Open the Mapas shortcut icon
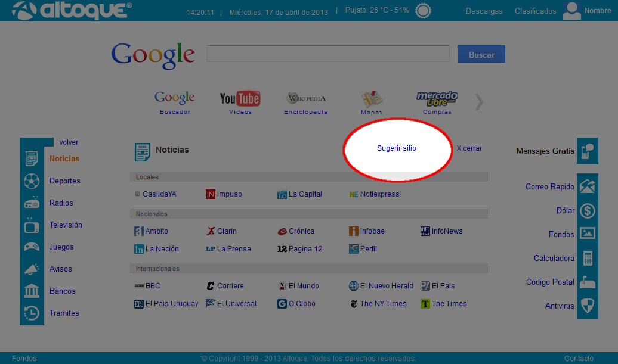 click(372, 99)
